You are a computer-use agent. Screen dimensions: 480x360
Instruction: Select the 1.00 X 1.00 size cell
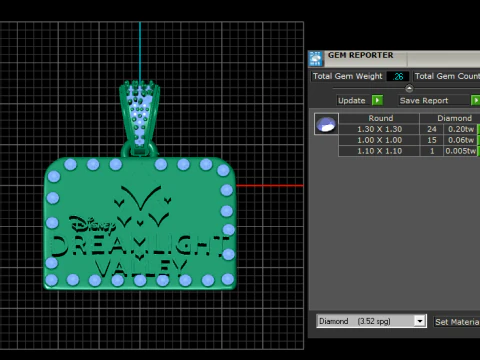379,140
